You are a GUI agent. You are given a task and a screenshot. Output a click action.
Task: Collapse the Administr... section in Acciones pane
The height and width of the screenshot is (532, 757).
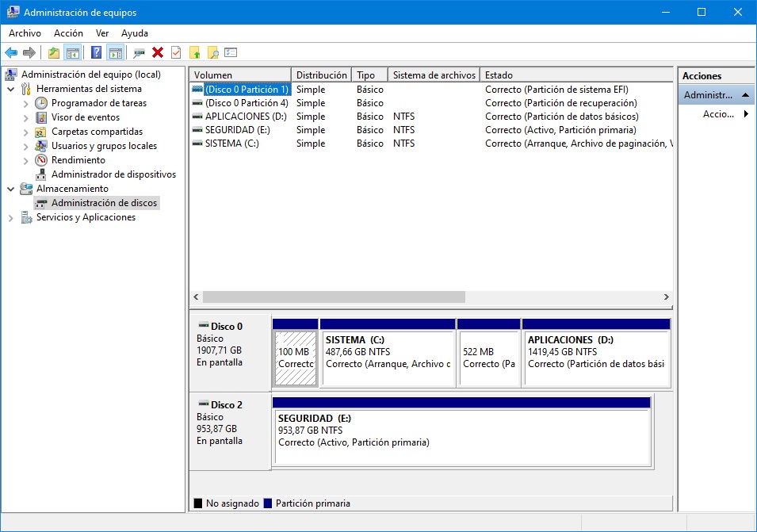click(745, 95)
